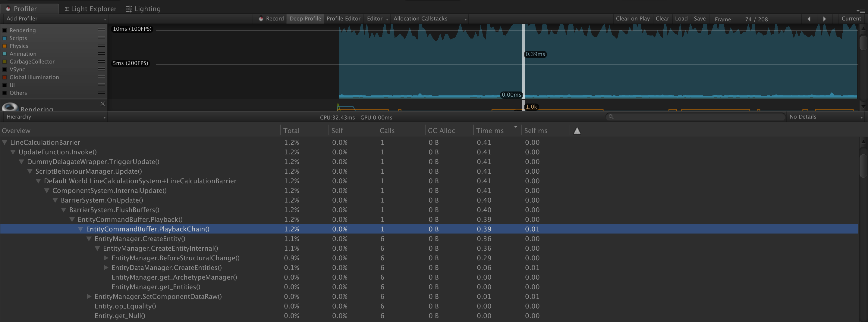
Task: Toggle Animation category swatch
Action: [x=5, y=54]
